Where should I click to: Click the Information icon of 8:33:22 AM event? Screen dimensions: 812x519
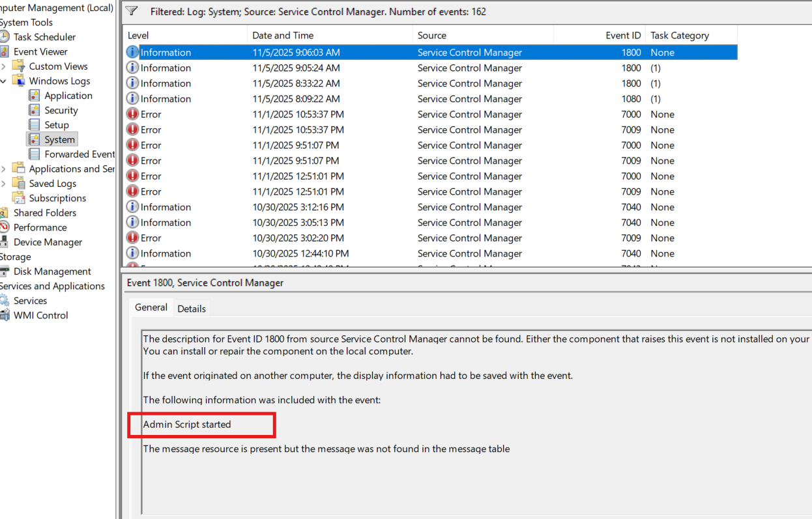(132, 83)
